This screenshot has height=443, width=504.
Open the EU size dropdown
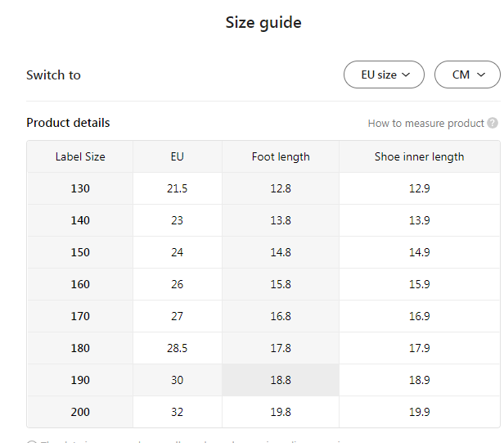[384, 75]
